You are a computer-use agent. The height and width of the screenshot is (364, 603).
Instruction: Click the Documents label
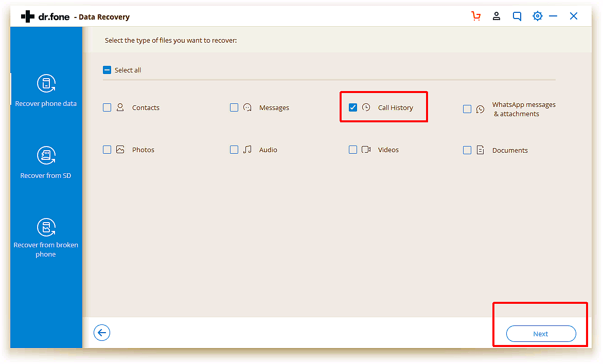(510, 150)
